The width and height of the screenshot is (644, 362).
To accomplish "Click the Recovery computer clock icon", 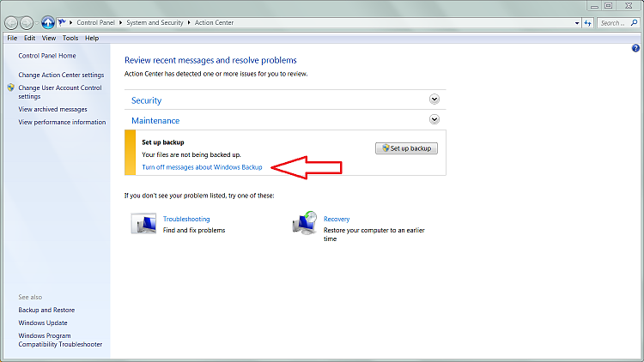I will point(305,223).
